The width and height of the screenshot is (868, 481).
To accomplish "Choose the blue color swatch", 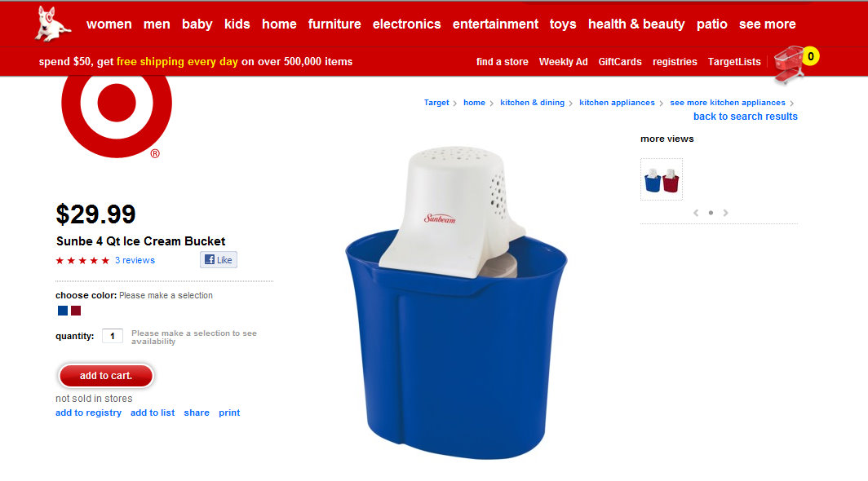I will tap(63, 311).
